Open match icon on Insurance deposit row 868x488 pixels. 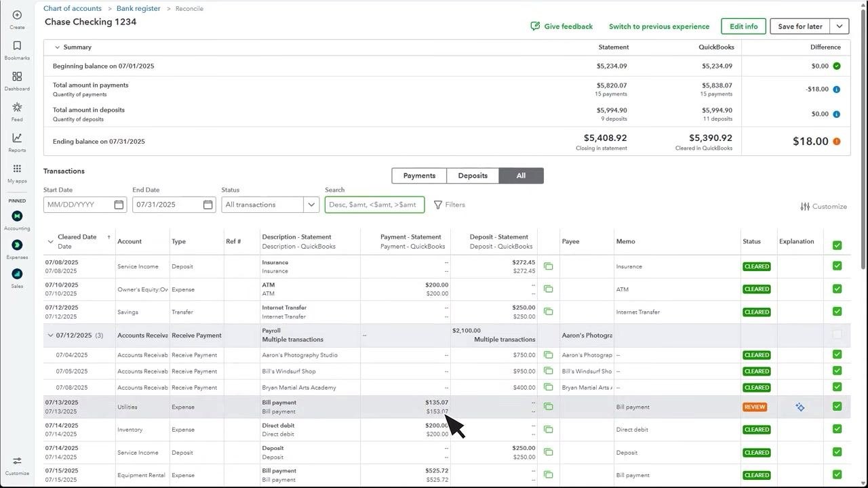(x=548, y=266)
